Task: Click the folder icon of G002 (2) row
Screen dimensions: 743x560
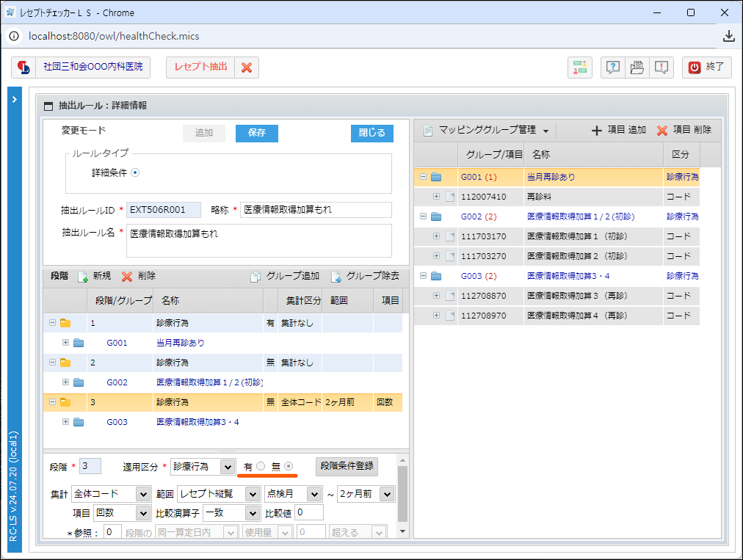Action: pyautogui.click(x=436, y=217)
